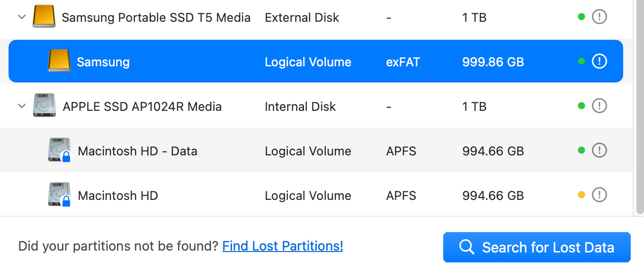
Task: Click the Find Lost Partitions! link
Action: (282, 246)
